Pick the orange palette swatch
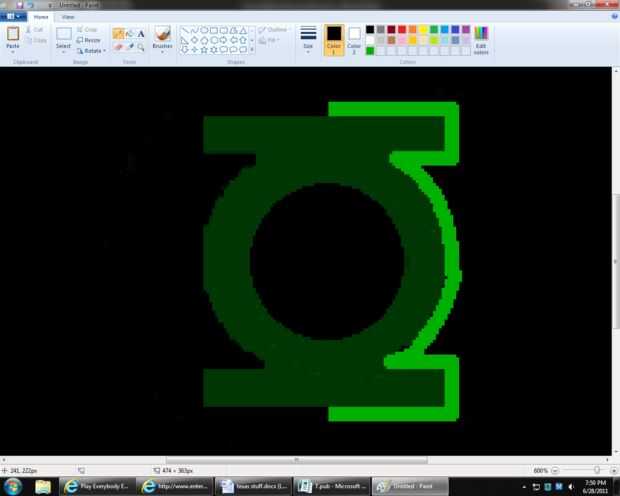The image size is (620, 496). click(412, 29)
